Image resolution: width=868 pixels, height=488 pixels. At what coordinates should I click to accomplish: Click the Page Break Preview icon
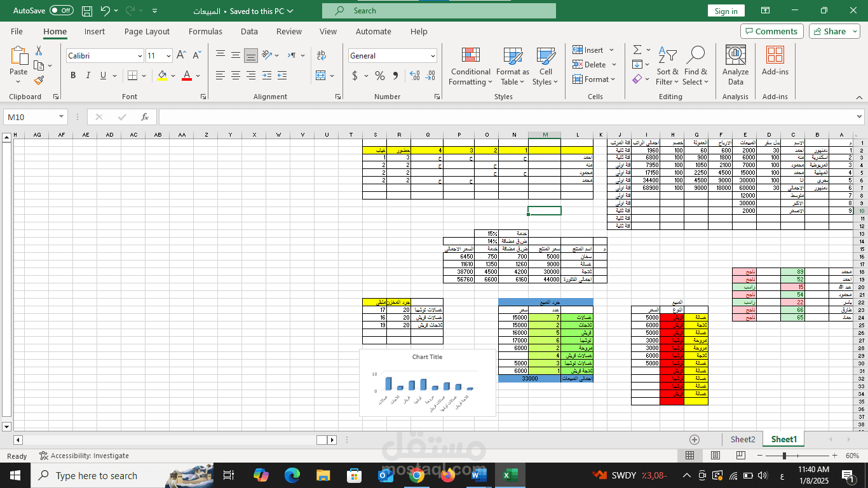[x=740, y=456]
